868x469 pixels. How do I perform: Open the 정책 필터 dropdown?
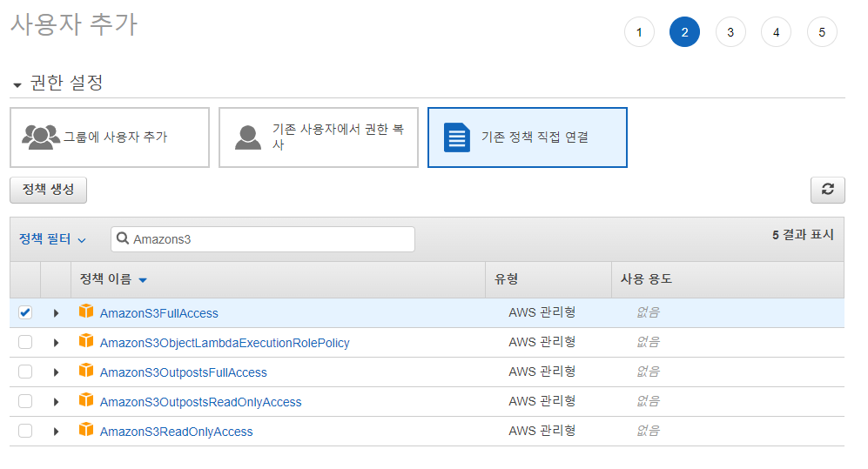[52, 239]
